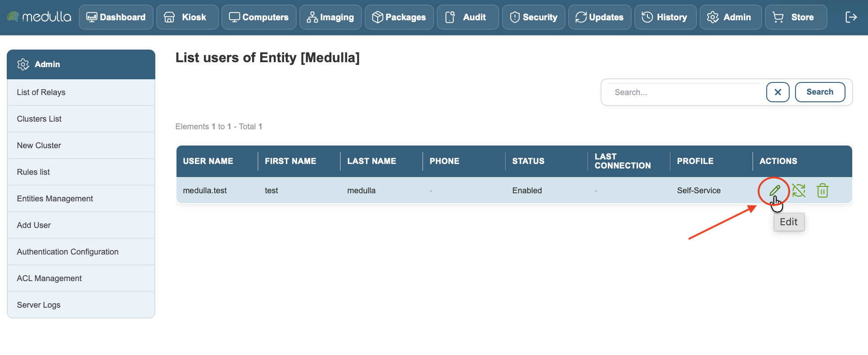This screenshot has height=355, width=868.
Task: Open the Dashboard tab
Action: tap(116, 17)
